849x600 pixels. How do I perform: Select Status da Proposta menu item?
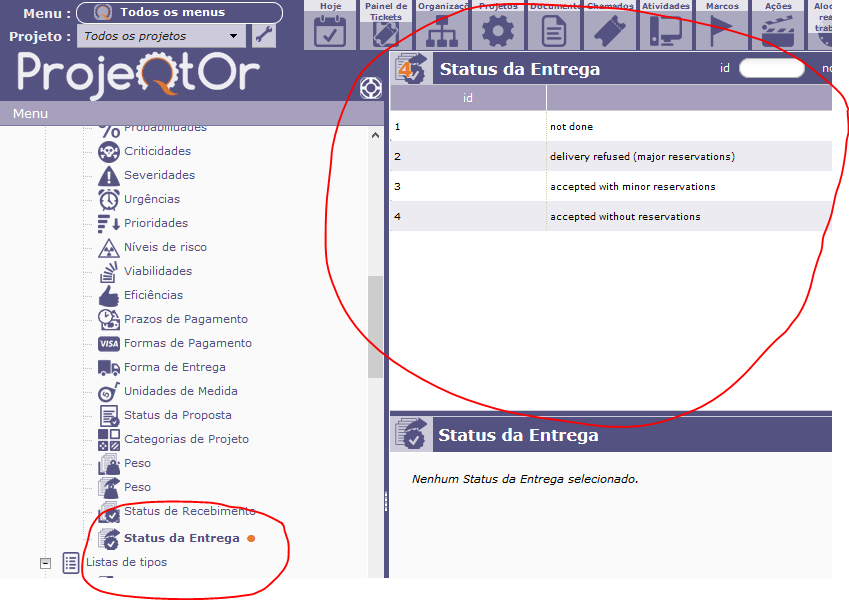[178, 415]
